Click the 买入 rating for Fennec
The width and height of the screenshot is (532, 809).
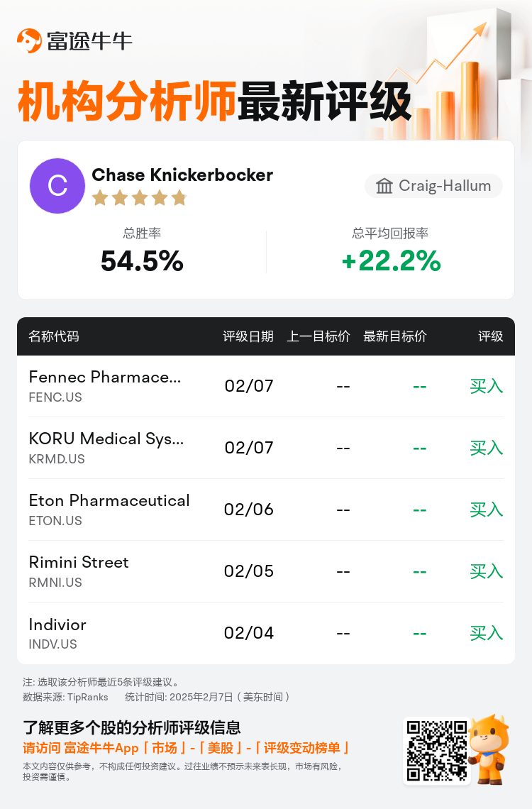[x=486, y=386]
